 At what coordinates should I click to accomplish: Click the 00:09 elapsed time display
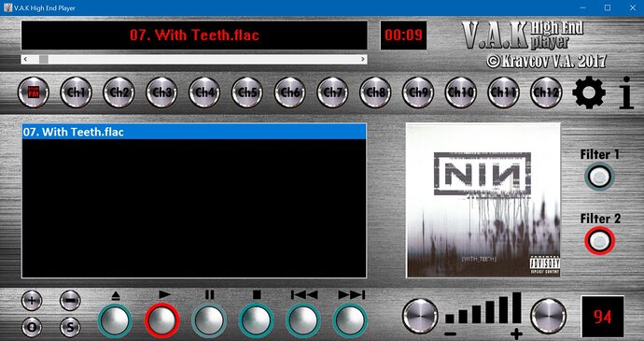pos(403,35)
